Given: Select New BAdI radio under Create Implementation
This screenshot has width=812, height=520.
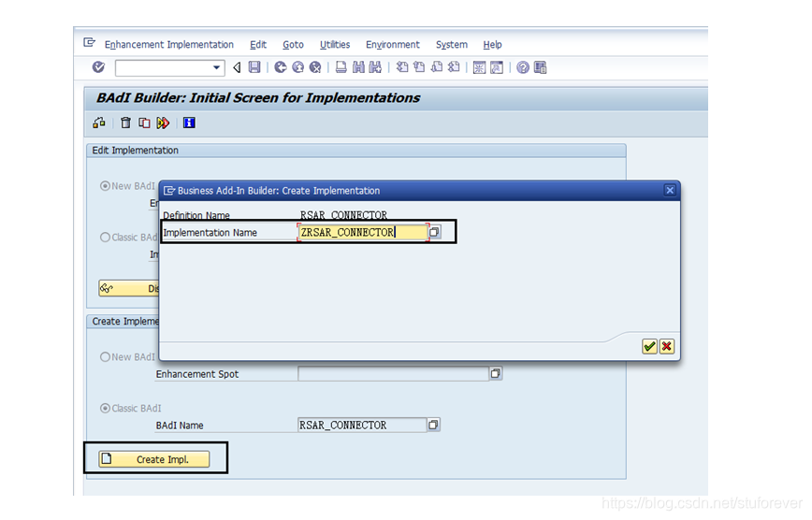Looking at the screenshot, I should click(x=105, y=357).
